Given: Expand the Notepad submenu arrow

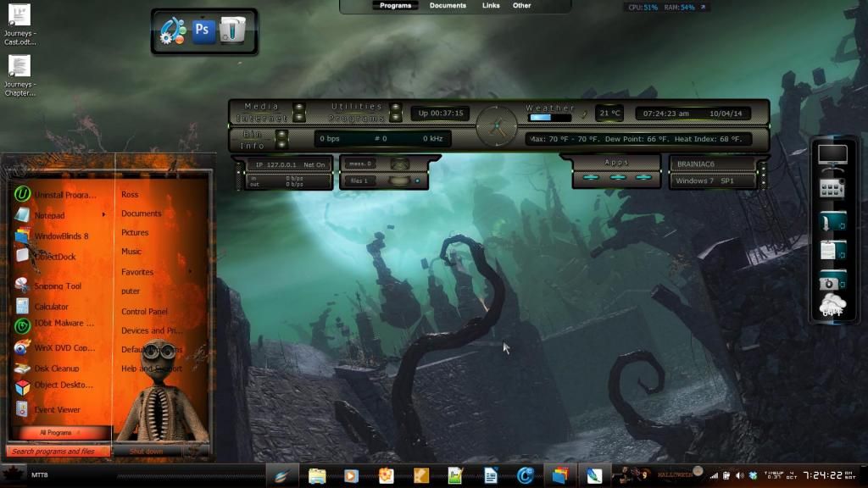Looking at the screenshot, I should point(103,214).
